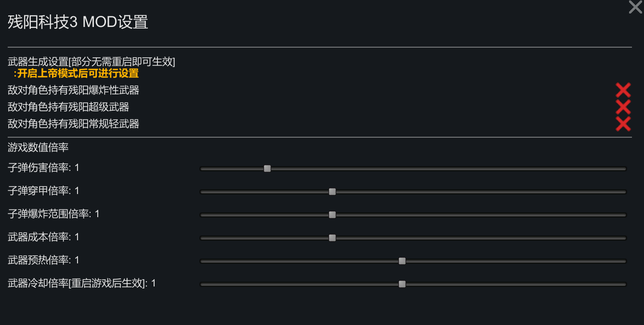The image size is (644, 325).
Task: Toggle the red X for 敌对角色持有残阳常规轻武器
Action: [x=623, y=124]
